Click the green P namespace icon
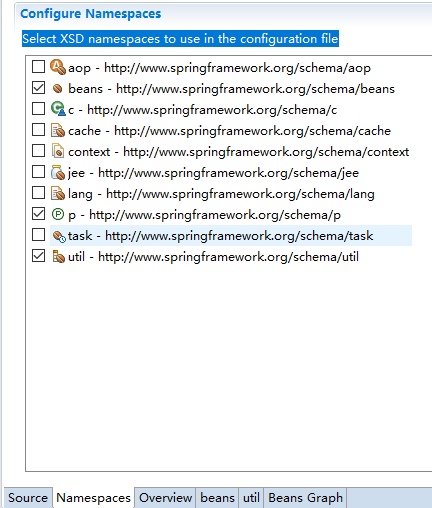The image size is (432, 508). tap(58, 214)
